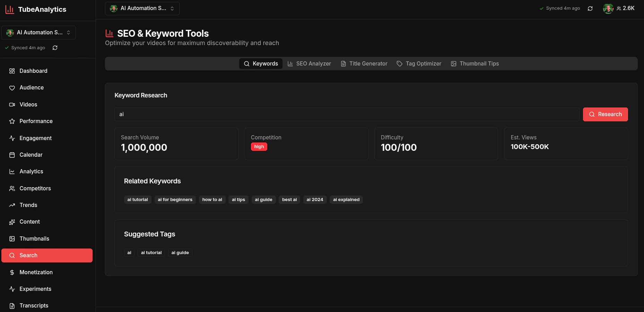Select the 'ai for beginners' related keyword
Viewport: 644px width, 312px height.
(x=175, y=199)
